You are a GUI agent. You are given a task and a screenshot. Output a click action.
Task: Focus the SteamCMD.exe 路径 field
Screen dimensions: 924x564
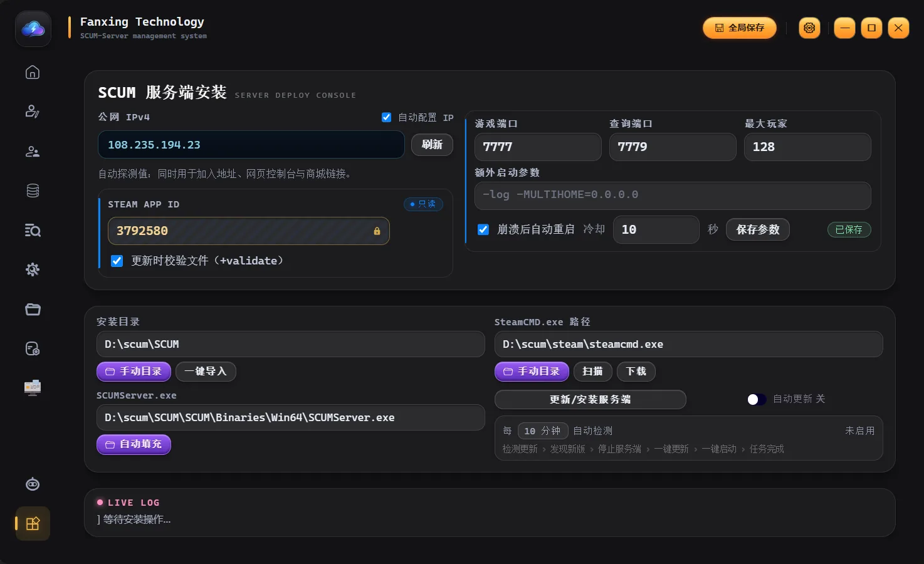click(689, 344)
